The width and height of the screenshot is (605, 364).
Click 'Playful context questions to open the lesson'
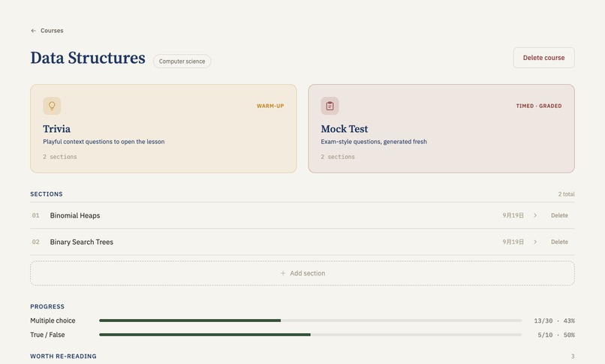click(104, 142)
